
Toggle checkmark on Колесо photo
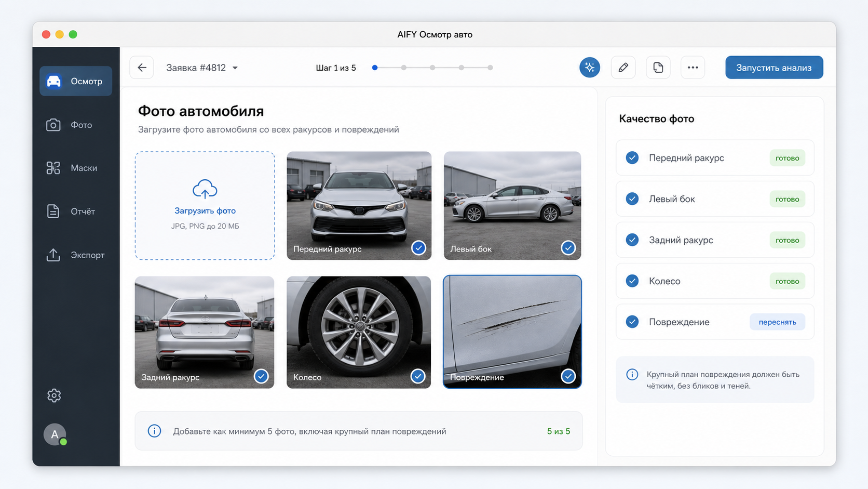417,376
